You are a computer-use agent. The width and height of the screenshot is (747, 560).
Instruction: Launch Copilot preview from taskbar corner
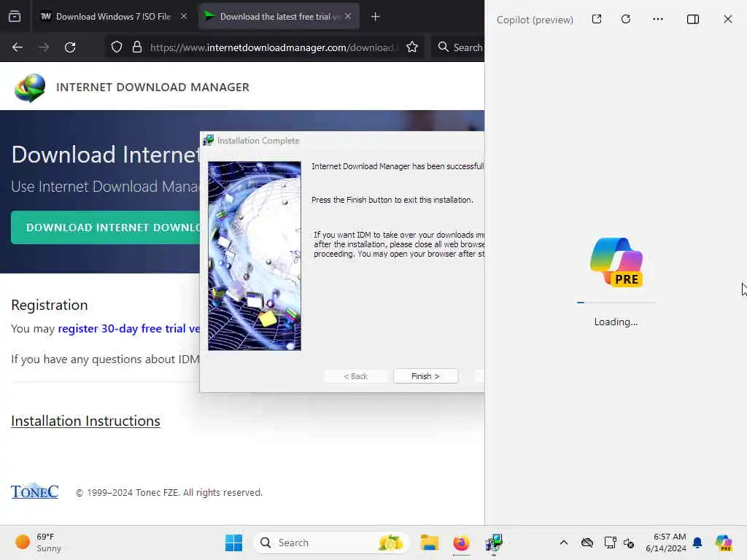(x=724, y=542)
